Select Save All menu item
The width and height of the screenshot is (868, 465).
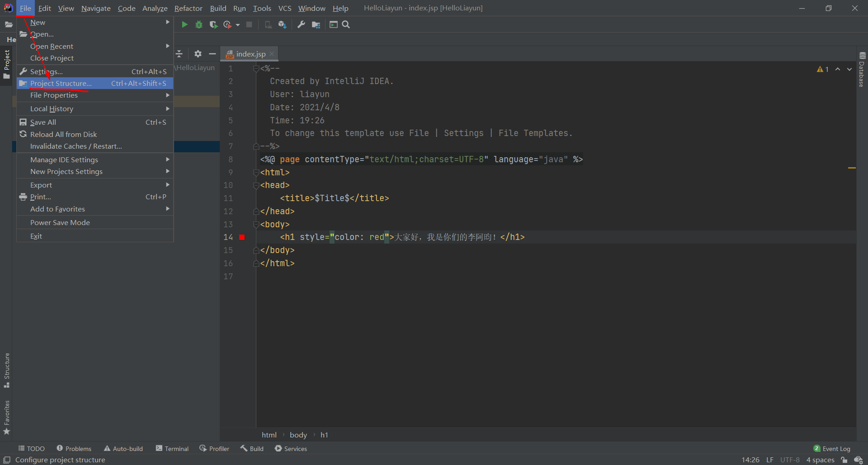(95, 122)
